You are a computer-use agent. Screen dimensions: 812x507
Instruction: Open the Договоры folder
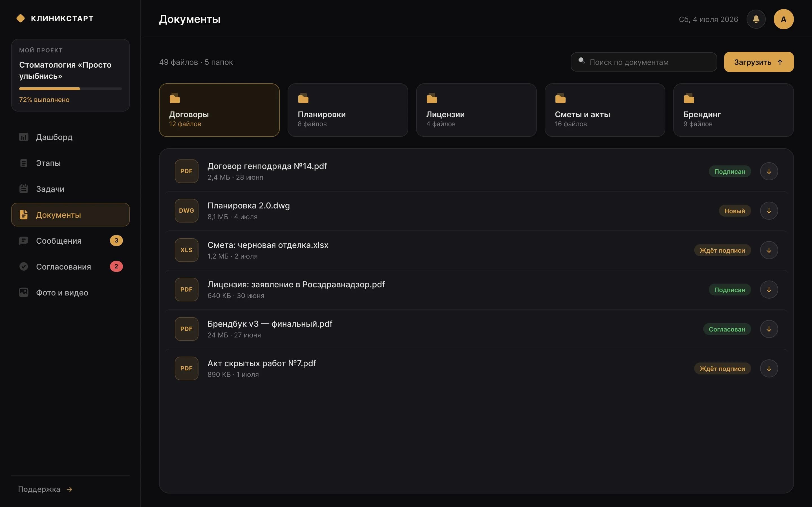(x=219, y=110)
